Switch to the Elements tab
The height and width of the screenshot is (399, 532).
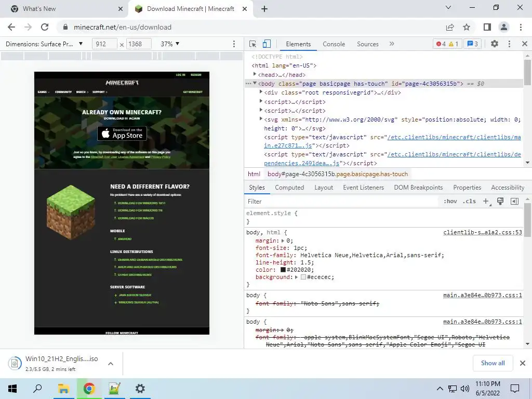(298, 44)
